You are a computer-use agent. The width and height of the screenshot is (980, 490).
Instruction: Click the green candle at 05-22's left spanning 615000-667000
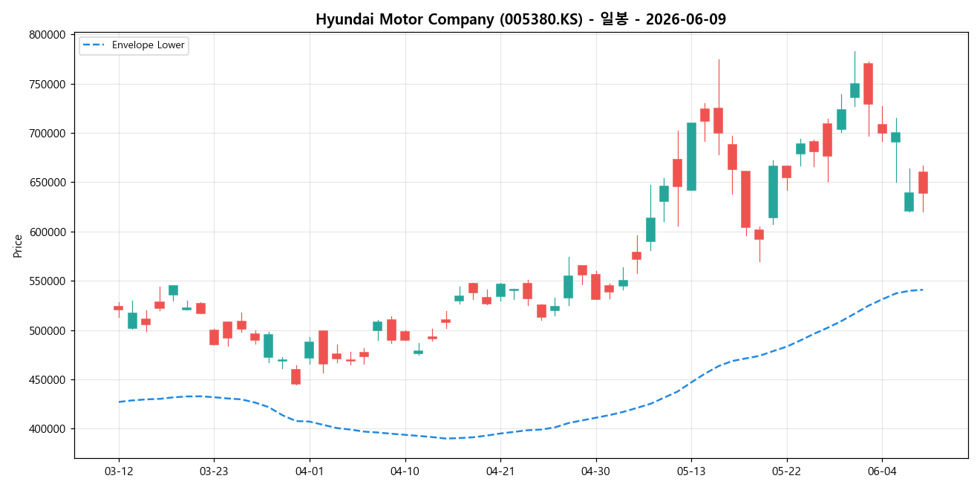coord(773,192)
